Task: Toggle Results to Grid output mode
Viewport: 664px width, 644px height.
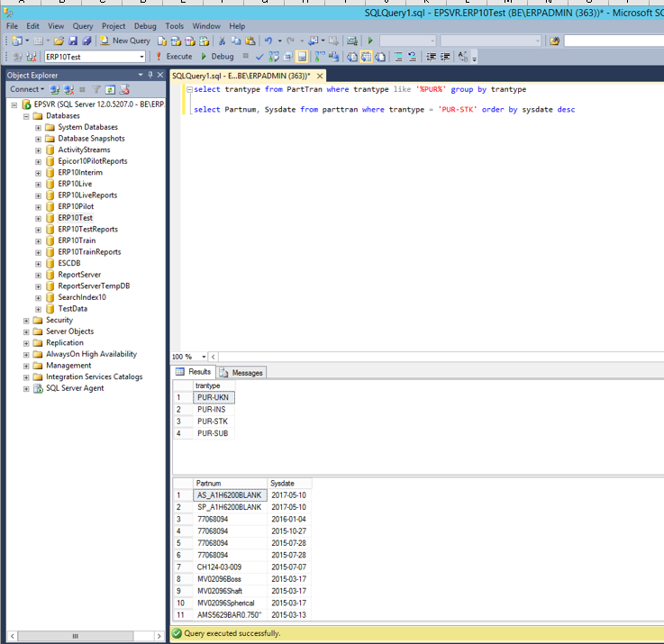Action: point(367,57)
